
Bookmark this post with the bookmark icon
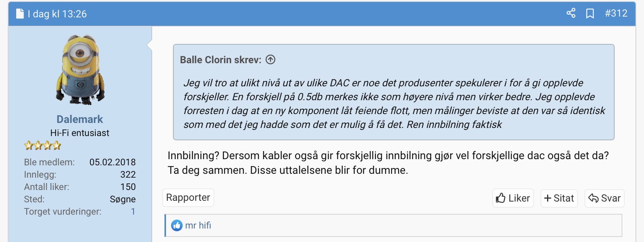(x=590, y=13)
